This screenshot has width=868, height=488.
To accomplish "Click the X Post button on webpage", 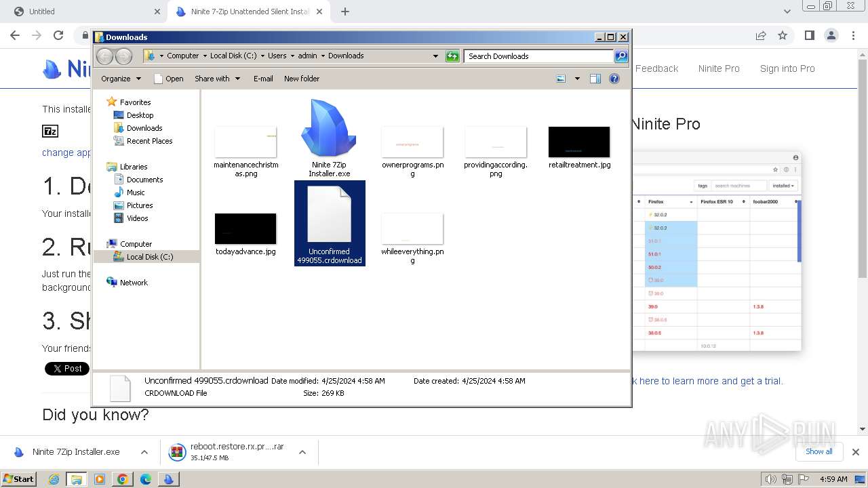I will tap(67, 369).
